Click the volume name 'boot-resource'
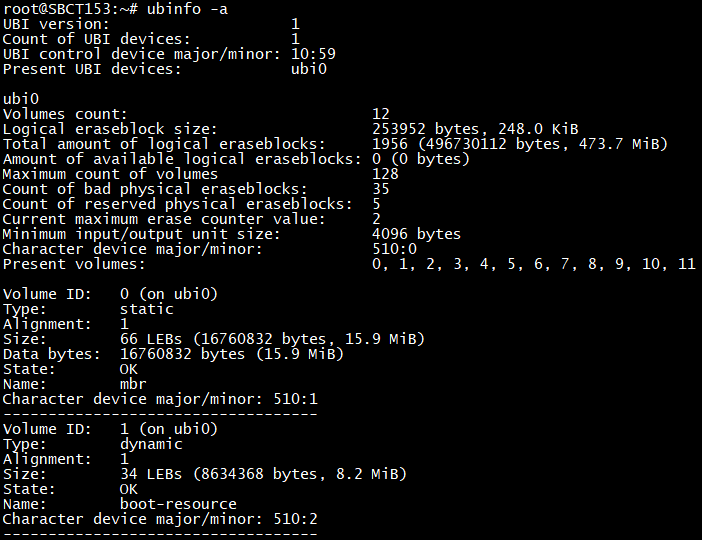This screenshot has height=540, width=702. (x=178, y=504)
